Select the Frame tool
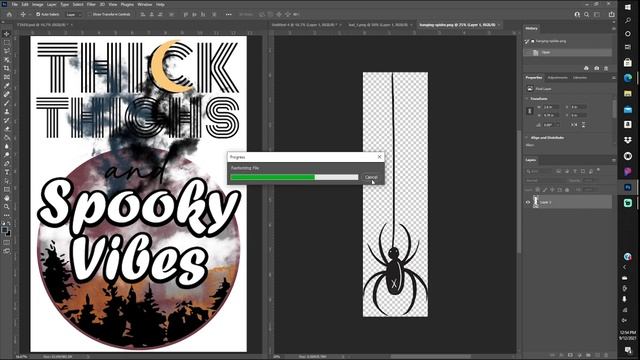Viewport: 640px width, 360px height. click(x=7, y=77)
